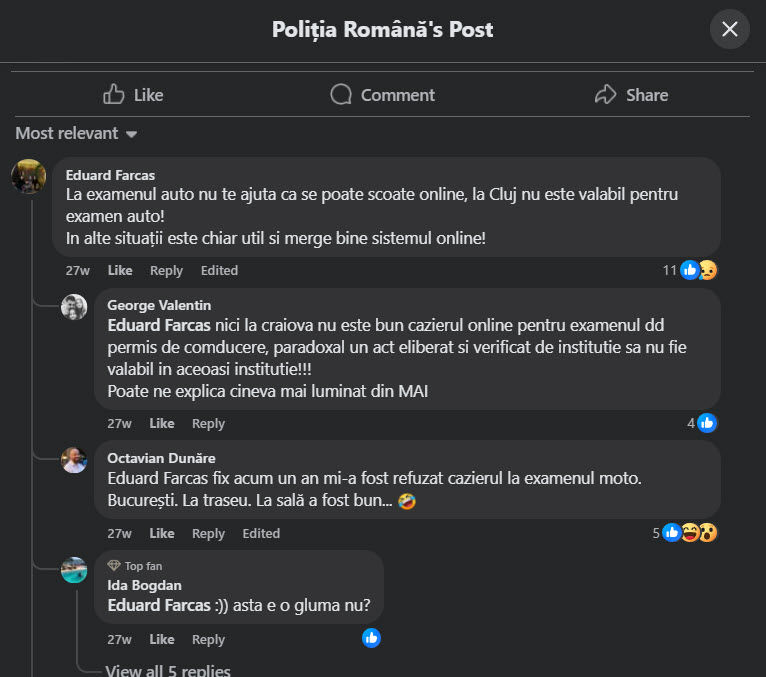Click Octavian Dunăre's profile picture
766x677 pixels.
tap(74, 460)
